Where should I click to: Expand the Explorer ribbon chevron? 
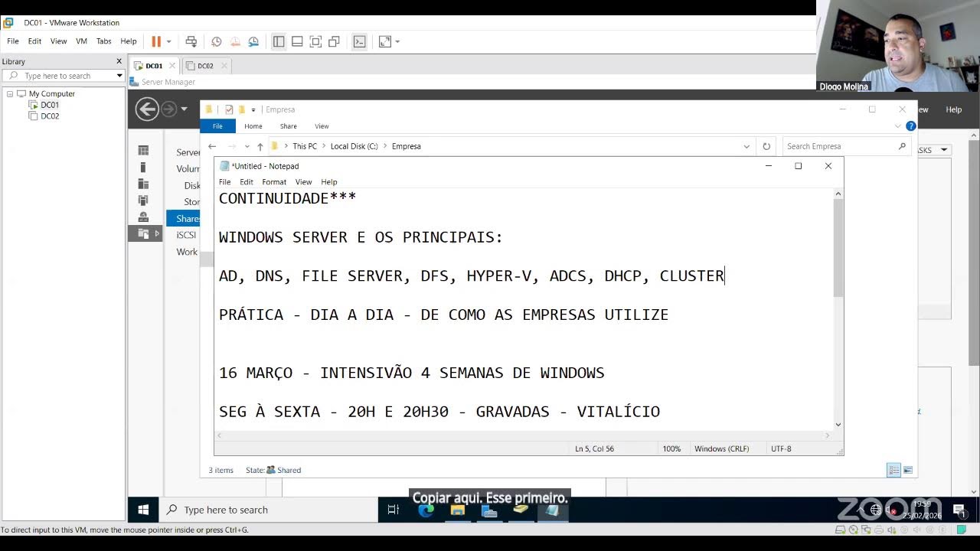click(x=898, y=126)
